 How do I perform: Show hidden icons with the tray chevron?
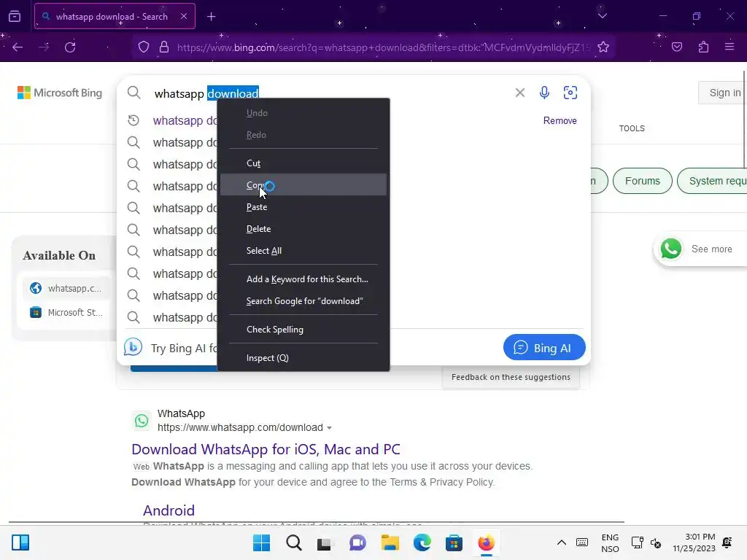562,542
